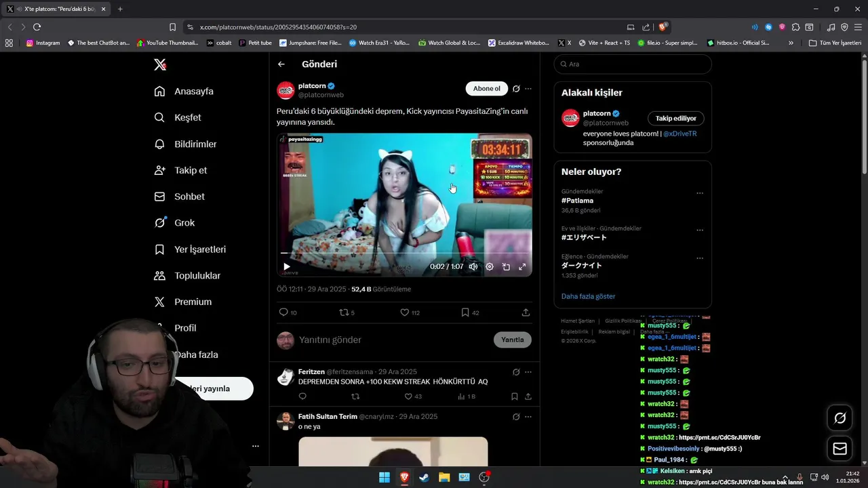Open the browser extensions puzzle icon

[795, 27]
